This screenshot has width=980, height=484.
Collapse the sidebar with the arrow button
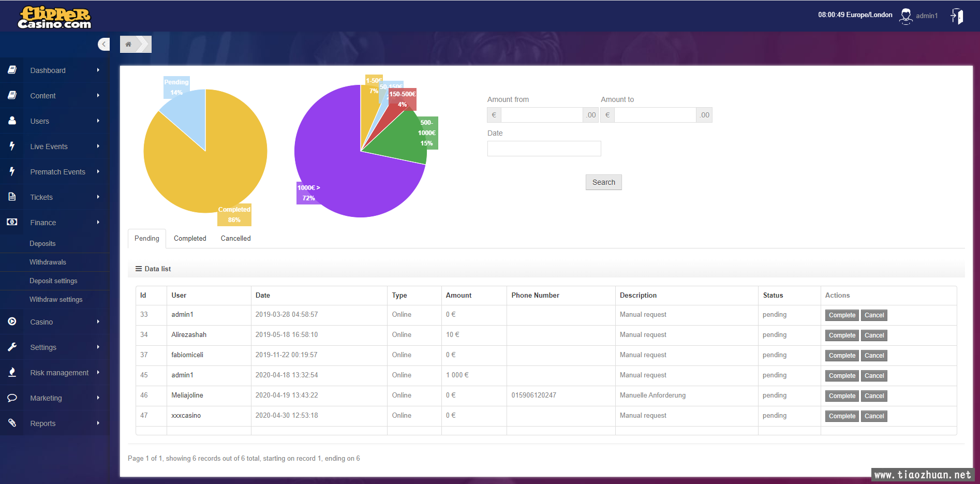104,45
